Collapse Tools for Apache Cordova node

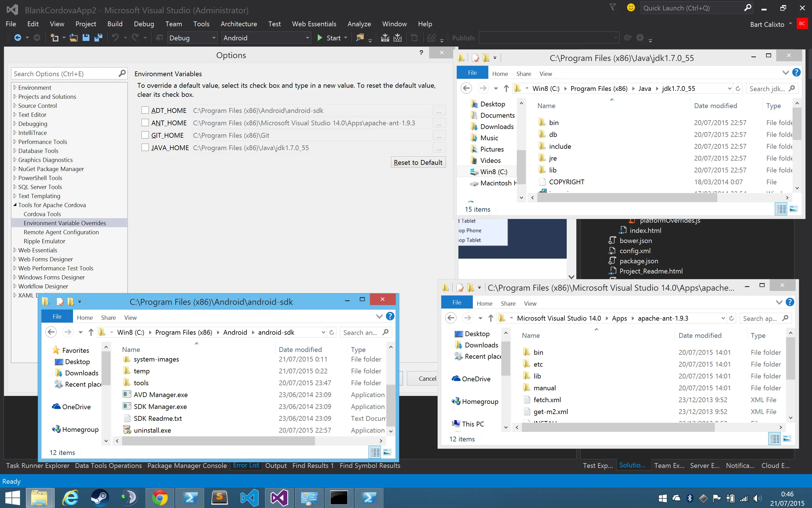[x=15, y=205]
